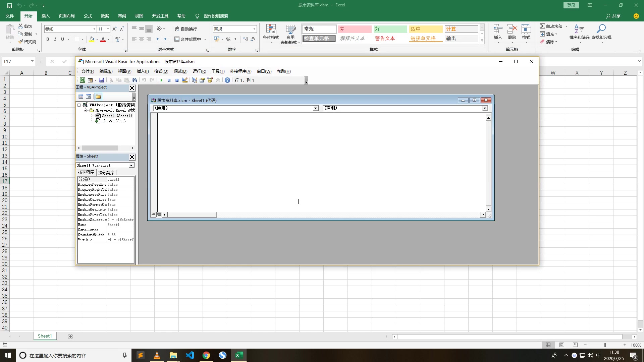The image size is (644, 362).
Task: Open font size dropdown showing 11
Action: coord(108,29)
